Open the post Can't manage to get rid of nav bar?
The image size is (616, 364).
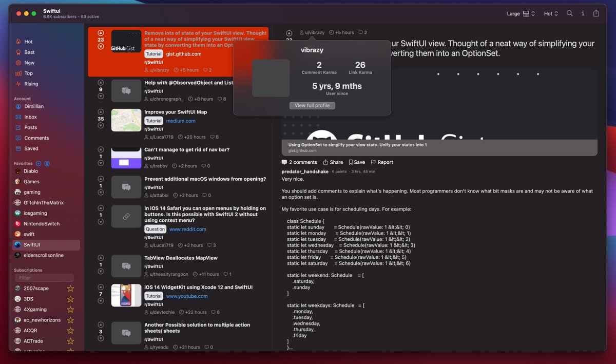click(x=187, y=150)
